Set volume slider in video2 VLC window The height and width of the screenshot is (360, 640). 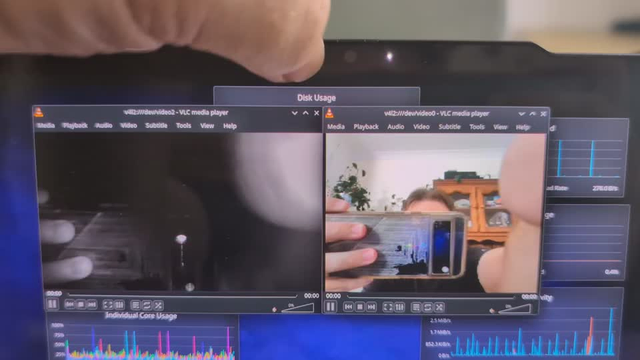(298, 308)
